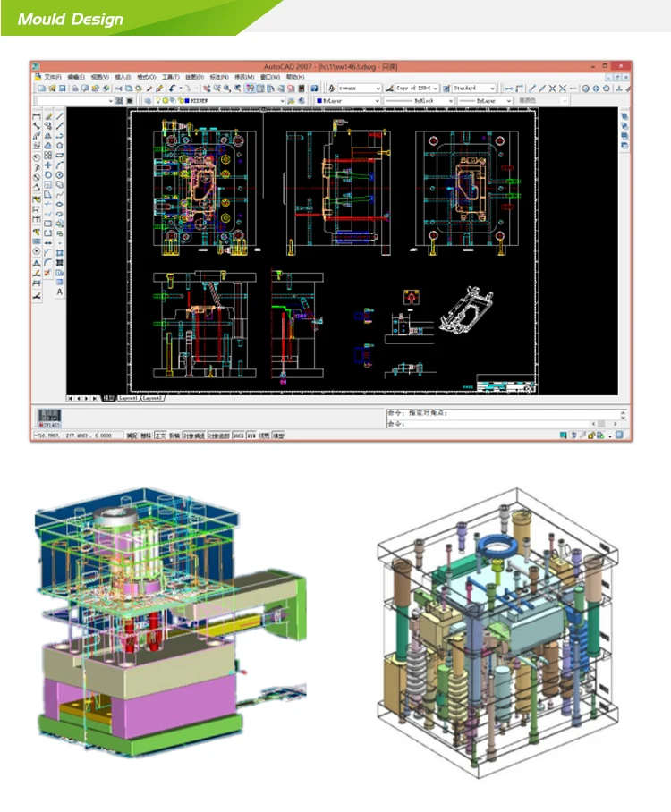This screenshot has width=671, height=812.
Task: Open the Edit (编辑) menu
Action: pos(76,77)
